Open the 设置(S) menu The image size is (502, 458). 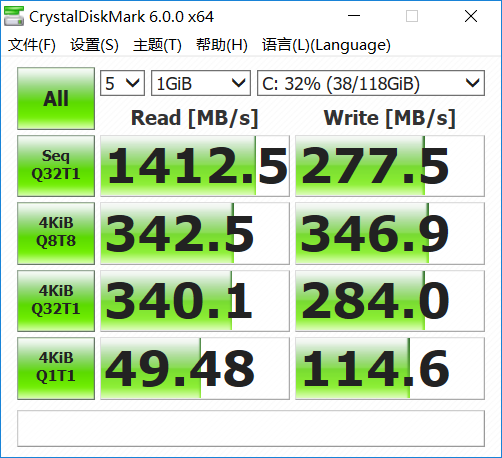[x=94, y=45]
